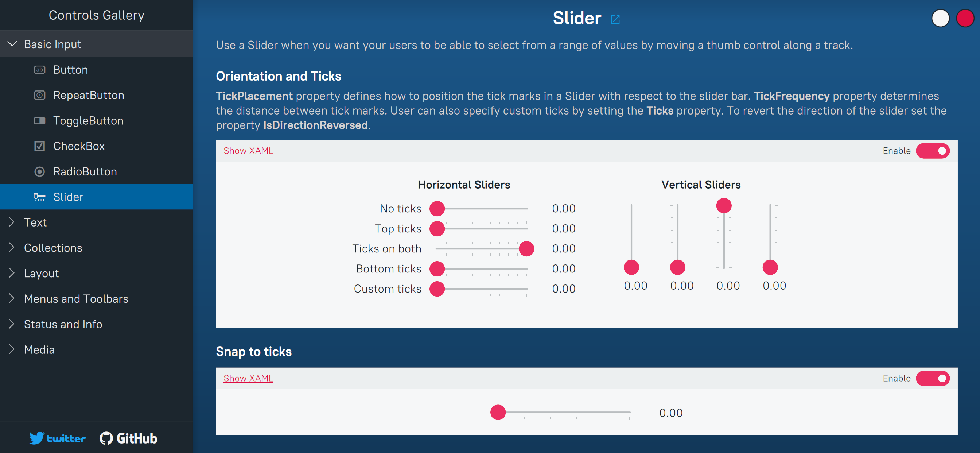
Task: Expand the Menus and Toolbars section
Action: (12, 299)
